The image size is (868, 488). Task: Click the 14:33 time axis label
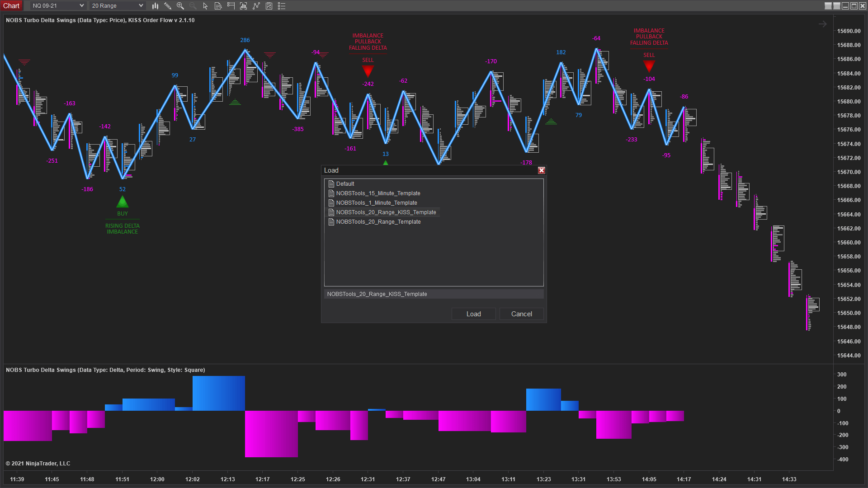[x=789, y=479]
